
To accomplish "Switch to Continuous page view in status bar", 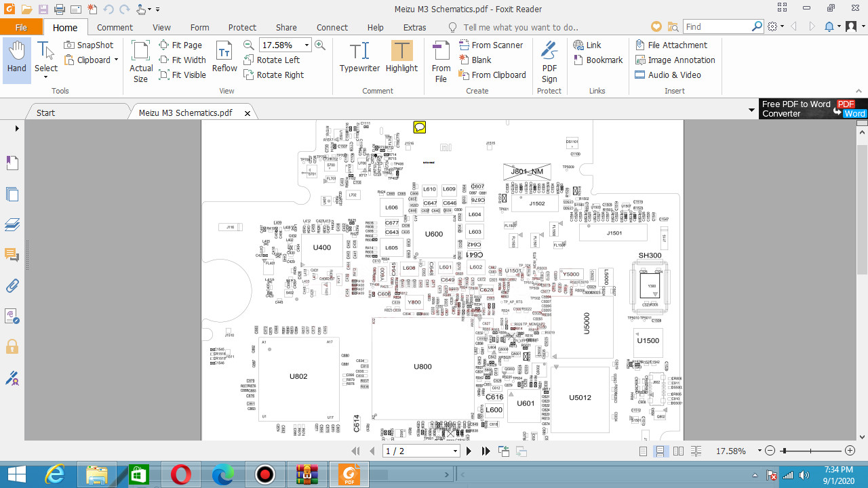I will pos(660,451).
